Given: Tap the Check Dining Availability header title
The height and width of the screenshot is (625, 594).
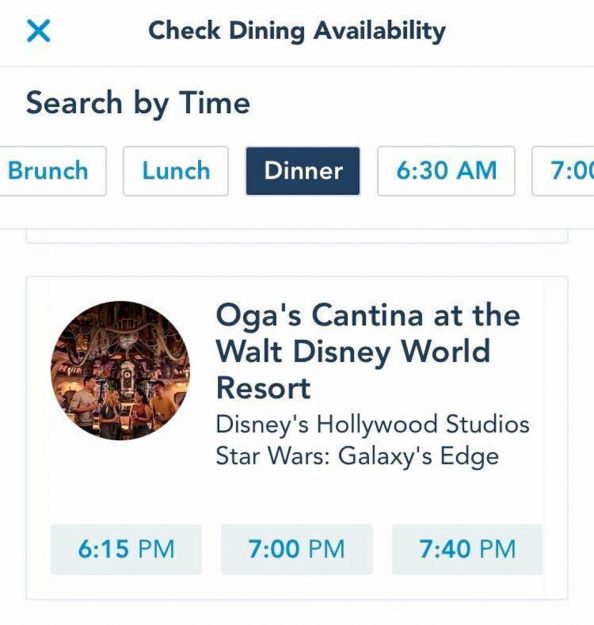Looking at the screenshot, I should point(297,31).
